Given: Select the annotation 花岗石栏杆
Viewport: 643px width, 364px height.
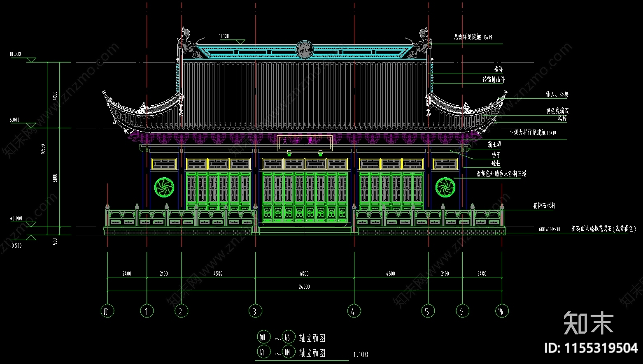Looking at the screenshot, I should pos(544,205).
